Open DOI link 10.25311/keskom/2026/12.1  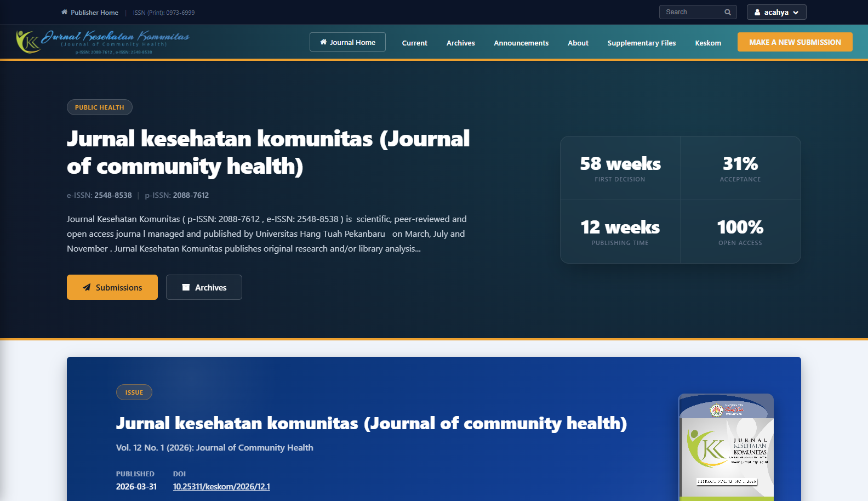pos(221,486)
